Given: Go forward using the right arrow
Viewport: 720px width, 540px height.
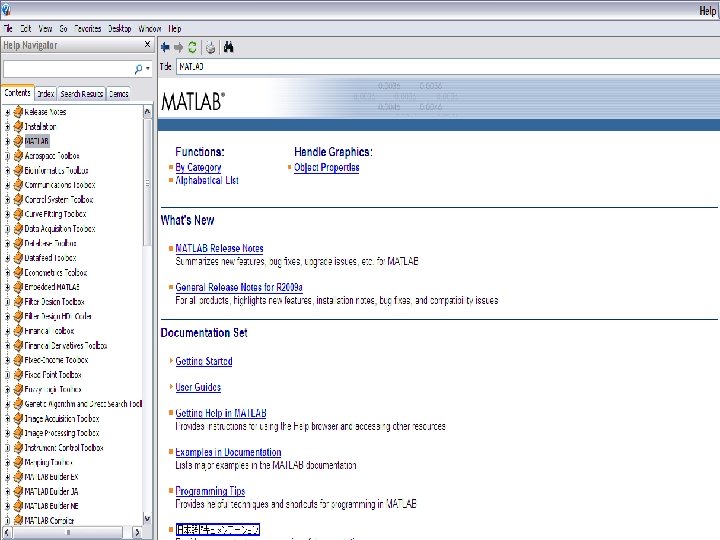Looking at the screenshot, I should coord(179,47).
